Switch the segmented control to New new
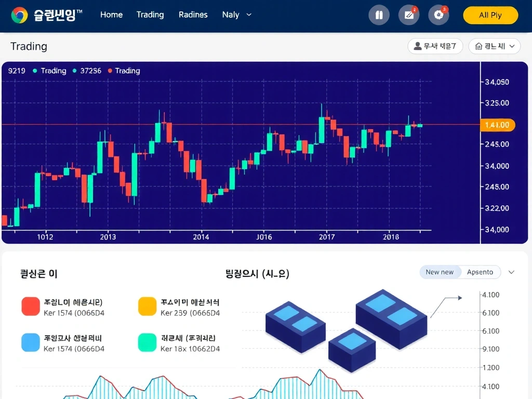Viewport: 532px width, 399px height. (x=440, y=272)
